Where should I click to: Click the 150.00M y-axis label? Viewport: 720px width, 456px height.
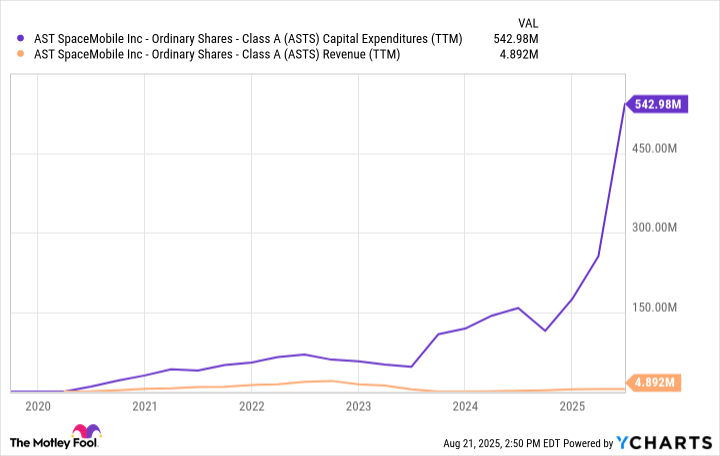(654, 307)
